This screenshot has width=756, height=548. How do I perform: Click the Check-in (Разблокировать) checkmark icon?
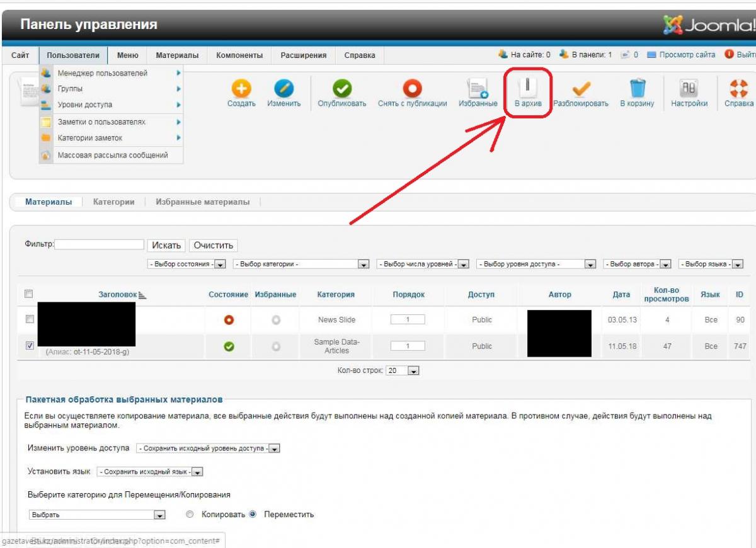point(580,89)
